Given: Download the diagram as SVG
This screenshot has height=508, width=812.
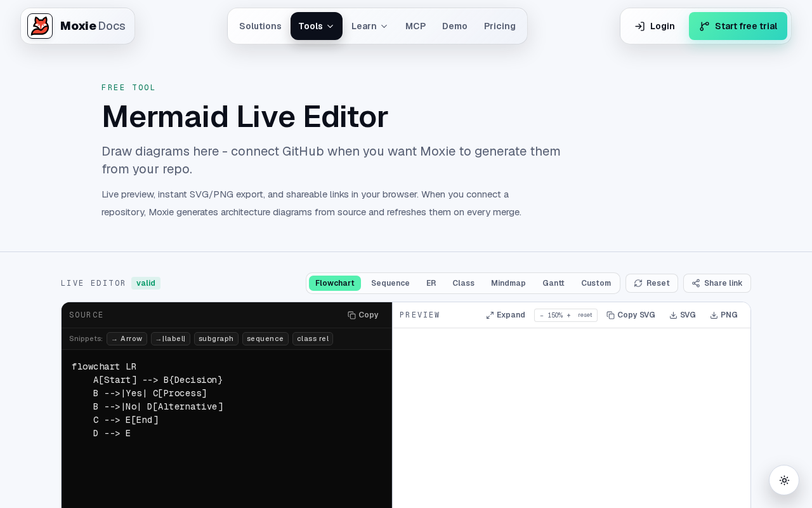Looking at the screenshot, I should point(683,315).
